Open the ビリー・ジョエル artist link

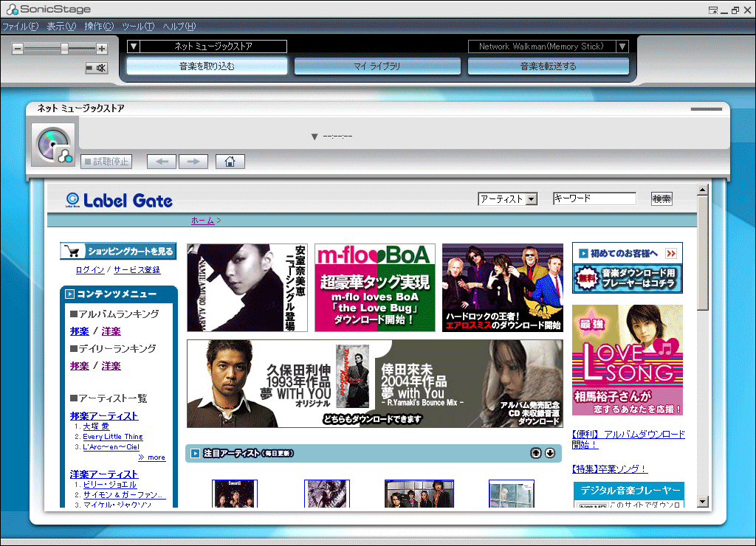(x=109, y=485)
